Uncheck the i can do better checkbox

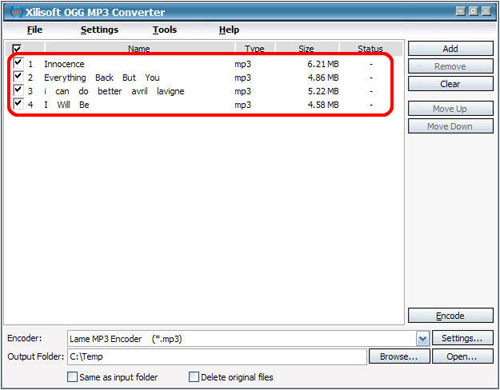coord(18,90)
